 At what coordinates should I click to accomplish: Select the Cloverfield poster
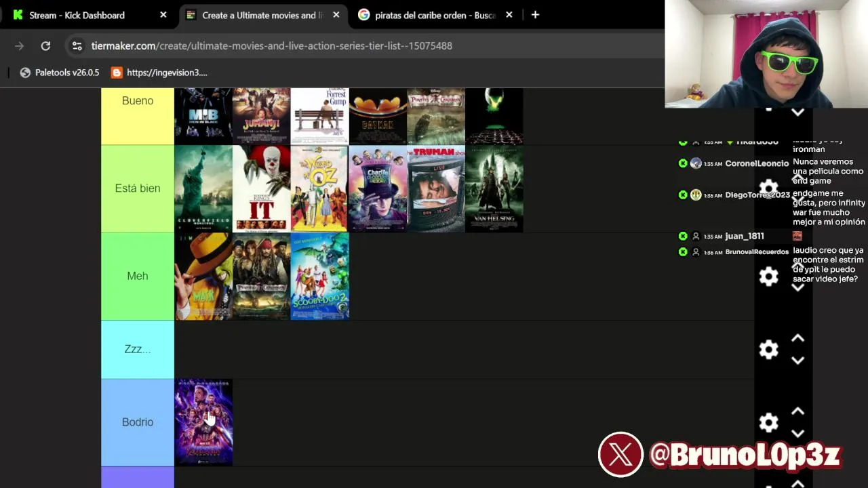(203, 188)
